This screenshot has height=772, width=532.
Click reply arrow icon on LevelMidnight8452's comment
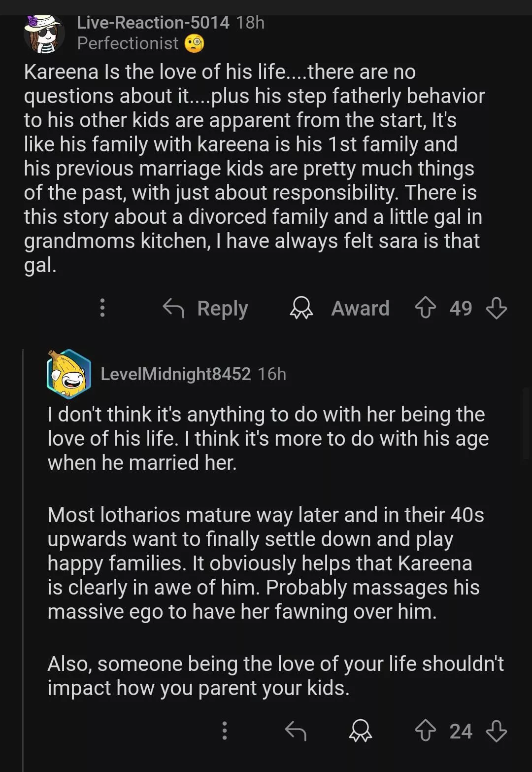tap(296, 731)
